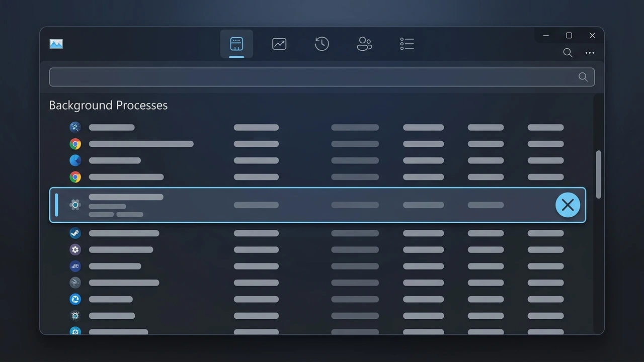Switch to the Processes tab icon

[x=236, y=44]
